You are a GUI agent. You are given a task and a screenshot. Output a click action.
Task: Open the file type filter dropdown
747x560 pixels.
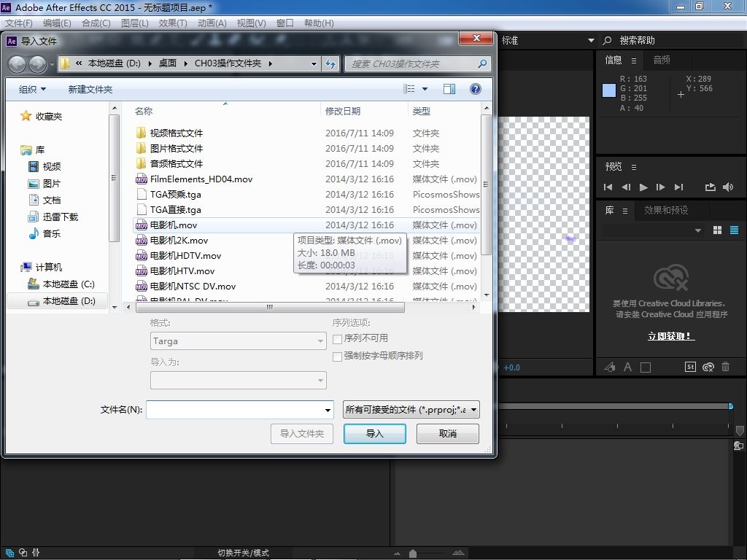tap(411, 410)
